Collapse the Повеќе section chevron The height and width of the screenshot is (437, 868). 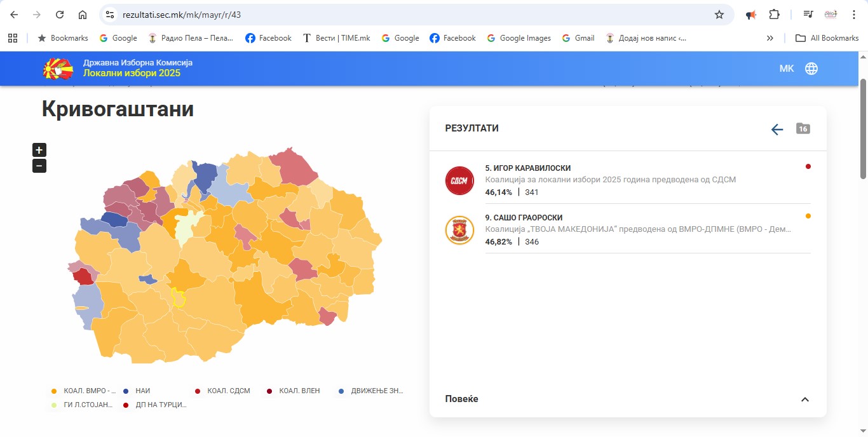(x=804, y=400)
